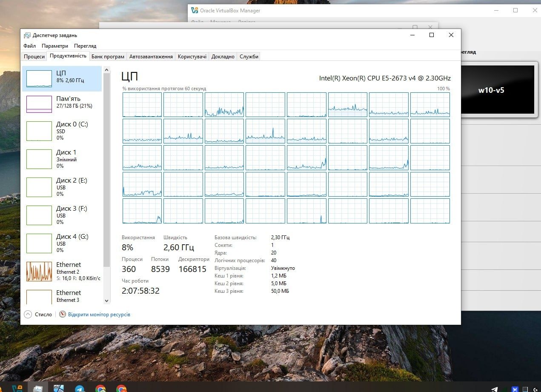Minimize the Task Manager window
This screenshot has height=392, width=541.
[412, 35]
